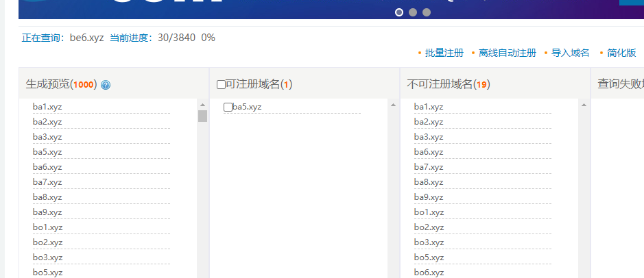Select ba5.xyz in the 生成预览 list
The height and width of the screenshot is (278, 644).
[x=47, y=152]
